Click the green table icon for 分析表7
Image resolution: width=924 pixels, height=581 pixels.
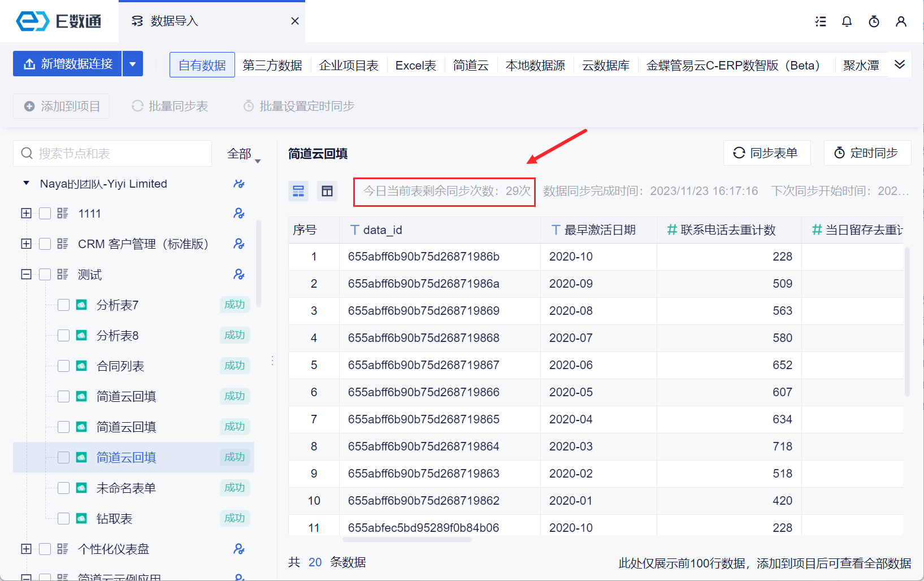pos(81,305)
